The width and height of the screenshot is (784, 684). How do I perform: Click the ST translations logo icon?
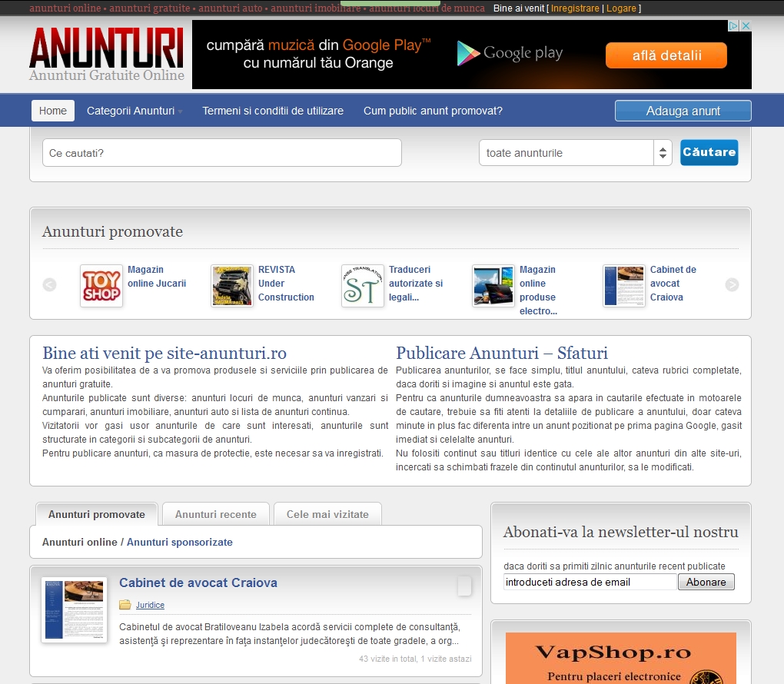(x=363, y=286)
